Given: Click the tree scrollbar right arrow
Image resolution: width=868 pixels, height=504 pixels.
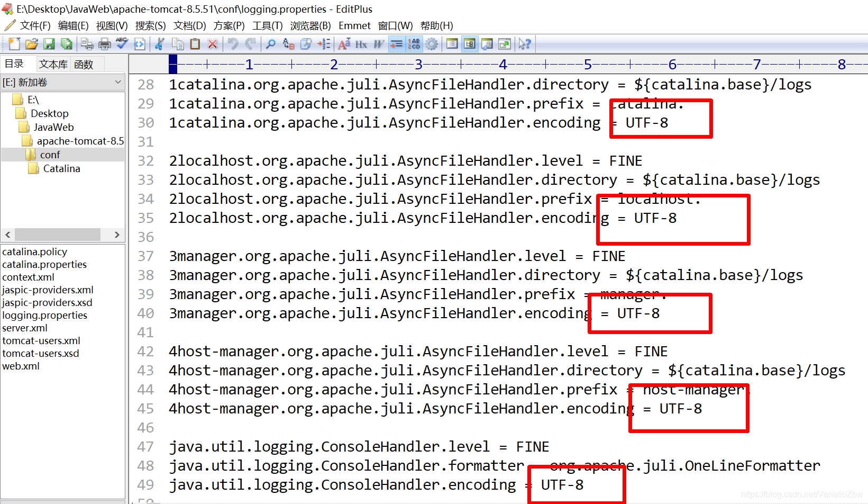Looking at the screenshot, I should (x=117, y=235).
